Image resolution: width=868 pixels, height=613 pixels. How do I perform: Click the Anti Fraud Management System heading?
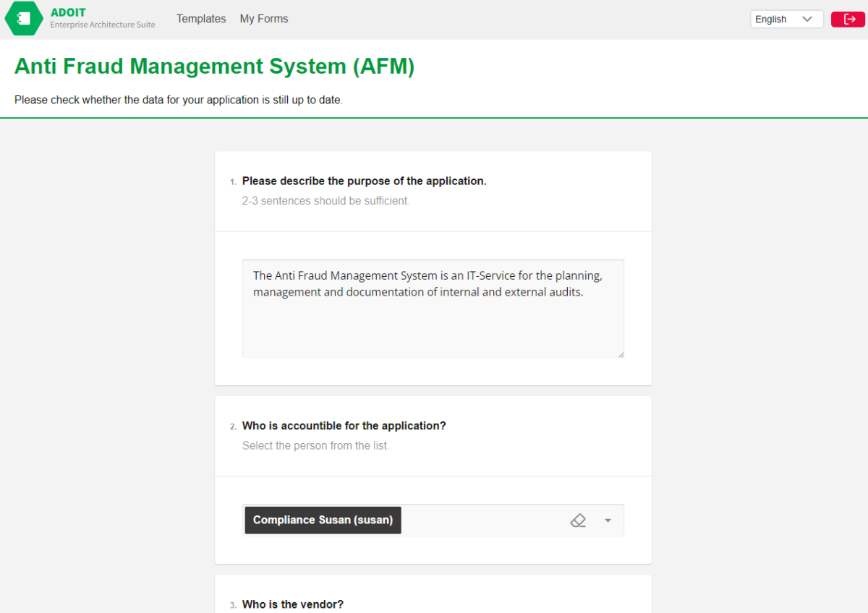pos(215,66)
